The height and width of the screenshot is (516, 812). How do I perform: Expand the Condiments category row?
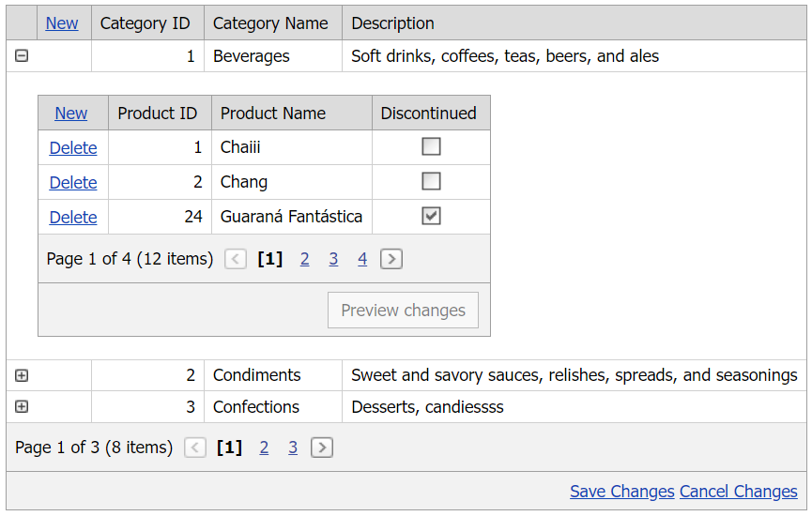(22, 375)
